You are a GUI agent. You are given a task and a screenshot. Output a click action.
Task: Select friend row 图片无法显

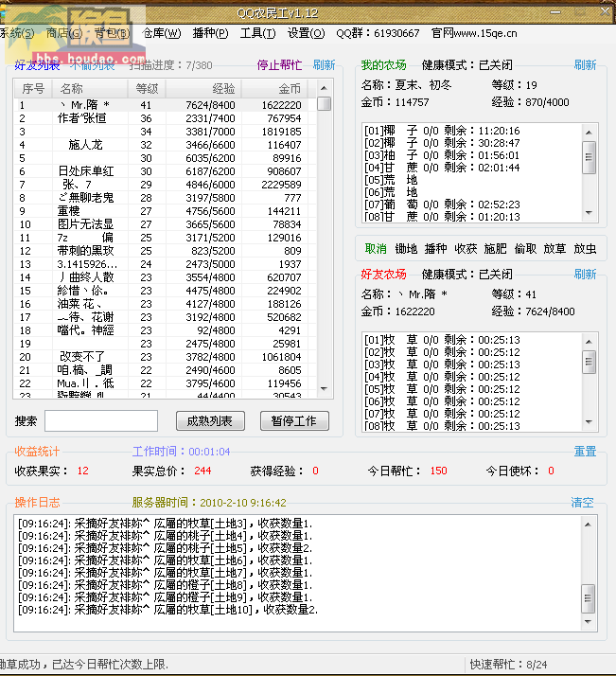tap(166, 224)
